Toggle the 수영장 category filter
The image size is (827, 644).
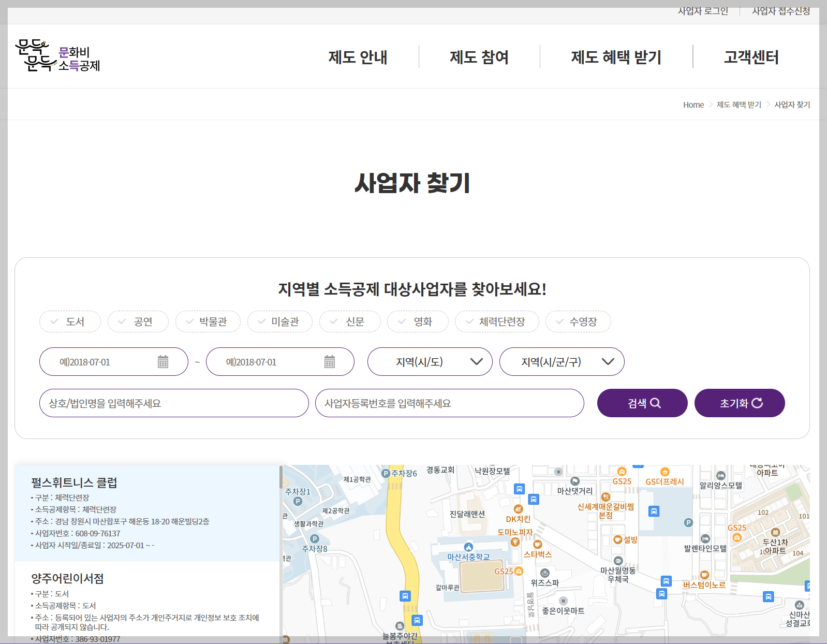(578, 321)
